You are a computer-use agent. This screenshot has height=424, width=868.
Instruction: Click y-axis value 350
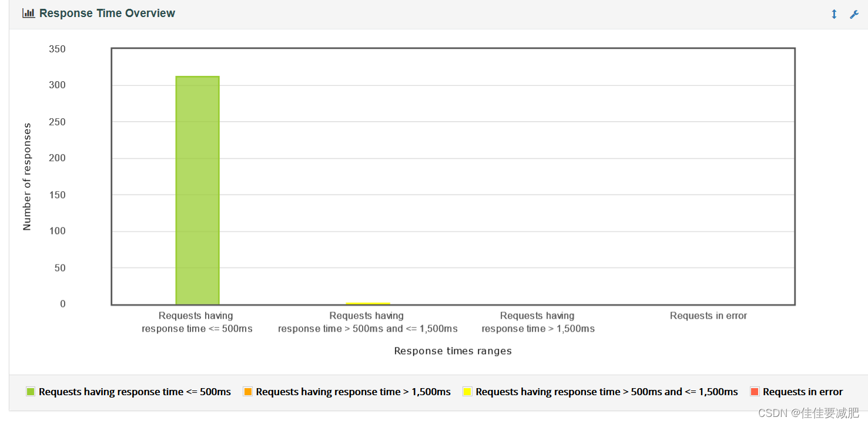pos(57,49)
